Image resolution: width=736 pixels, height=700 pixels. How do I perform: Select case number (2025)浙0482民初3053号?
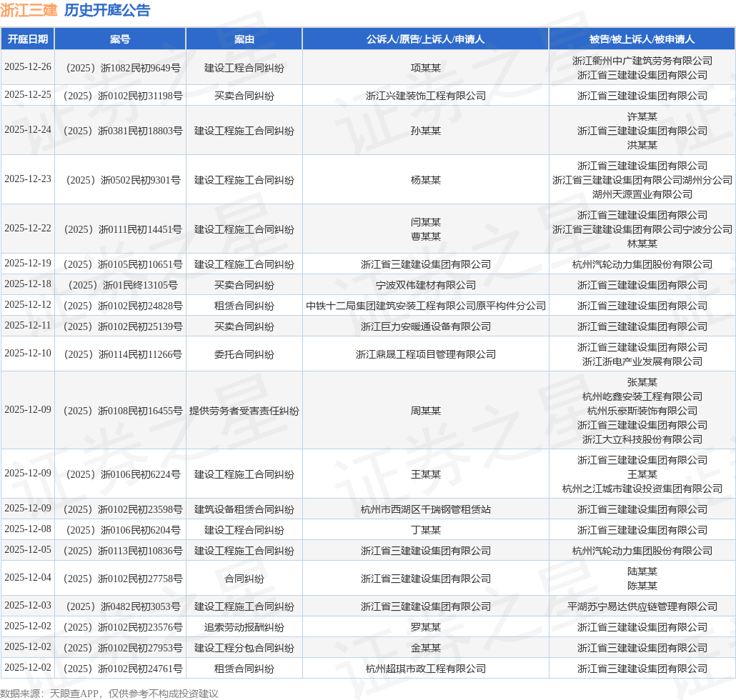pos(123,606)
